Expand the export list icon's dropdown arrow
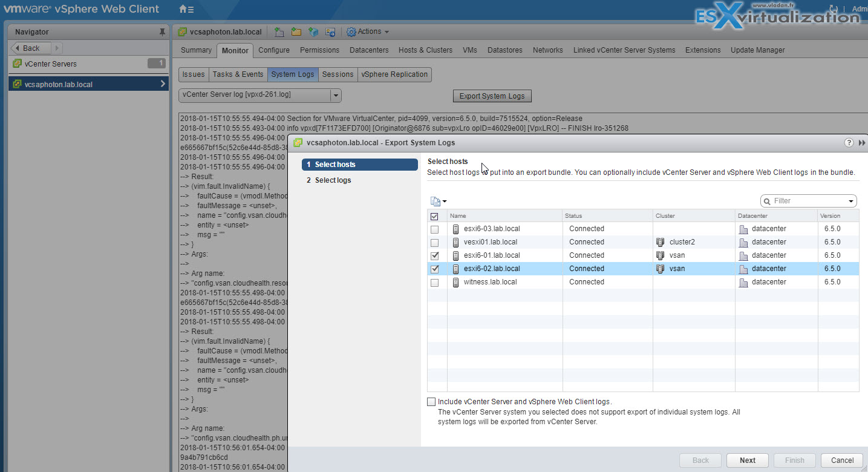The image size is (868, 472). pos(445,202)
